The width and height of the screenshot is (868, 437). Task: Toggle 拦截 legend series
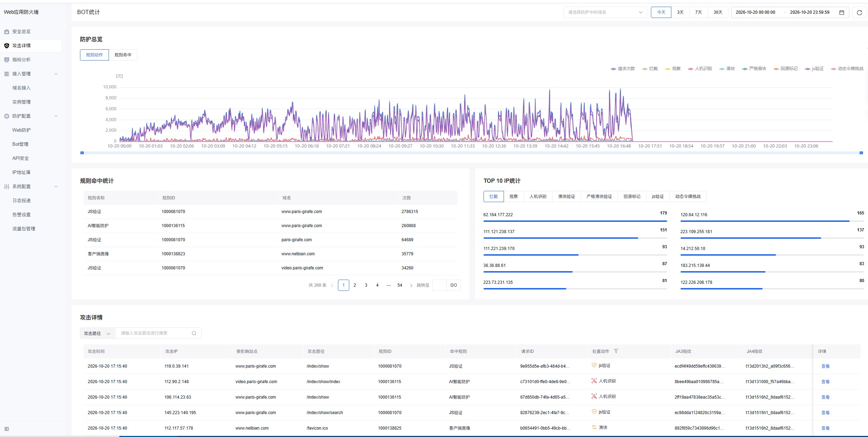(x=650, y=69)
